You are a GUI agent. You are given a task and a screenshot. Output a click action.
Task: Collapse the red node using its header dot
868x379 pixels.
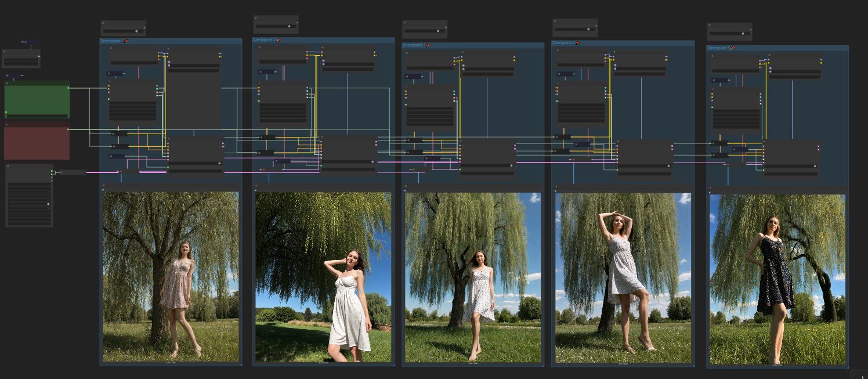(x=6, y=124)
